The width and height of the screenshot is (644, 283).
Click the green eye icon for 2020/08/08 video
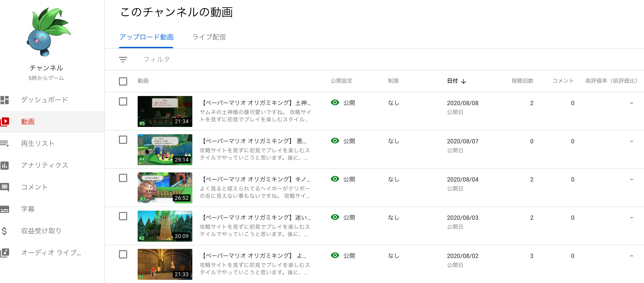coord(335,102)
